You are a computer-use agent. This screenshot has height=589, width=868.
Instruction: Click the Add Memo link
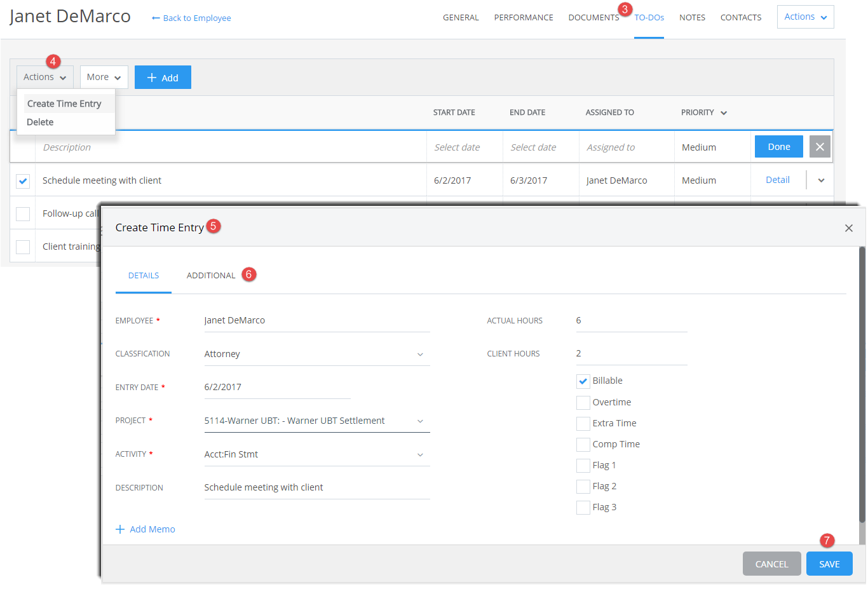(153, 529)
